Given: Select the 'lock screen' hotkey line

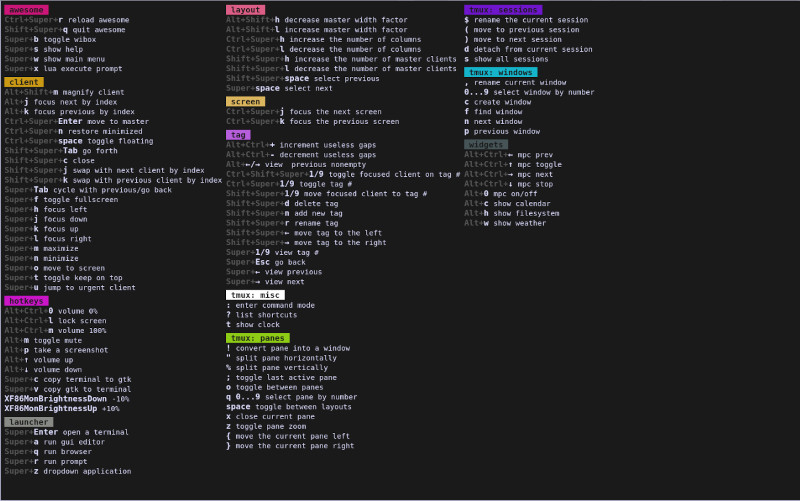Looking at the screenshot, I should (x=56, y=320).
